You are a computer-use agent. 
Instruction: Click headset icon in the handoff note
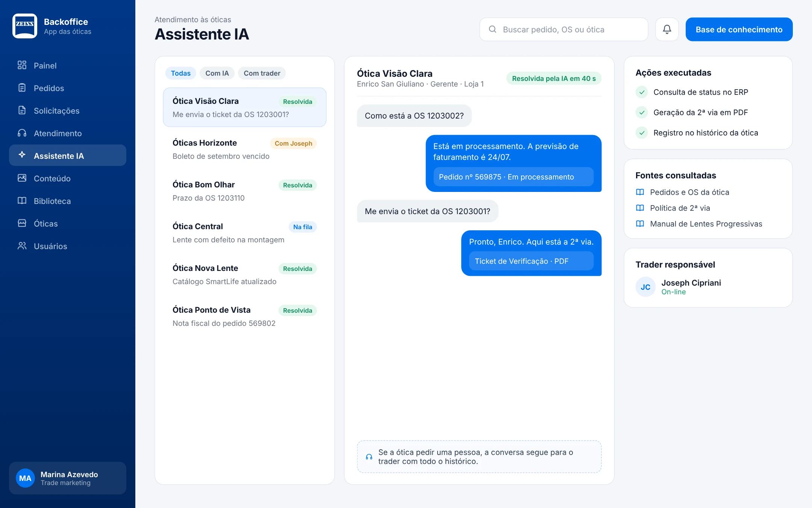[369, 457]
